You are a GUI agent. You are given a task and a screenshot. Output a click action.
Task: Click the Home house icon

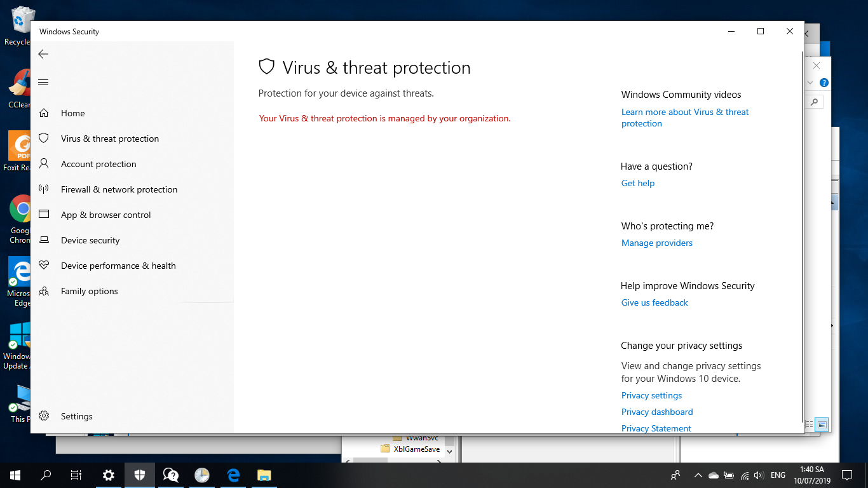pos(44,113)
